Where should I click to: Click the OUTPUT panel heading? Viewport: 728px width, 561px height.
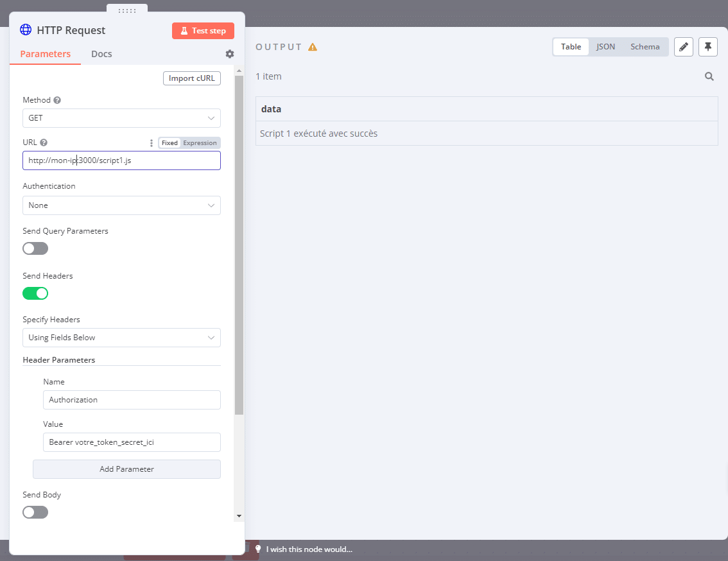pyautogui.click(x=279, y=47)
